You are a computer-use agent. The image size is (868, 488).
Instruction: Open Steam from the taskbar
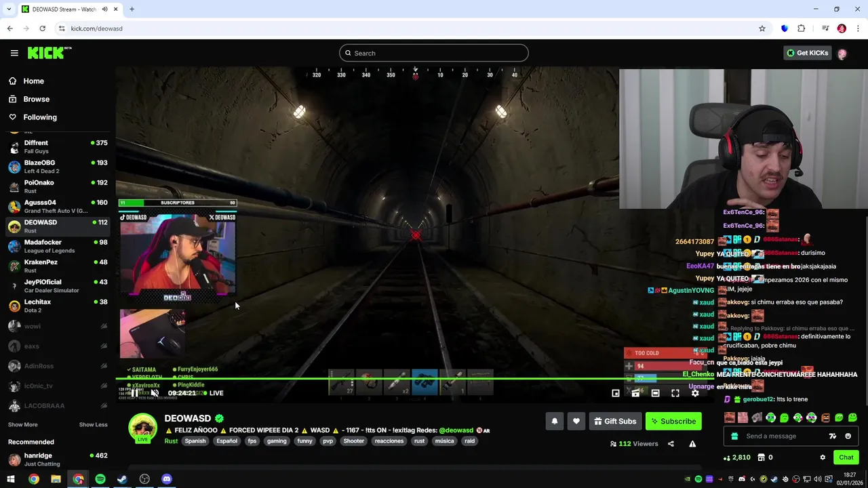[122, 479]
